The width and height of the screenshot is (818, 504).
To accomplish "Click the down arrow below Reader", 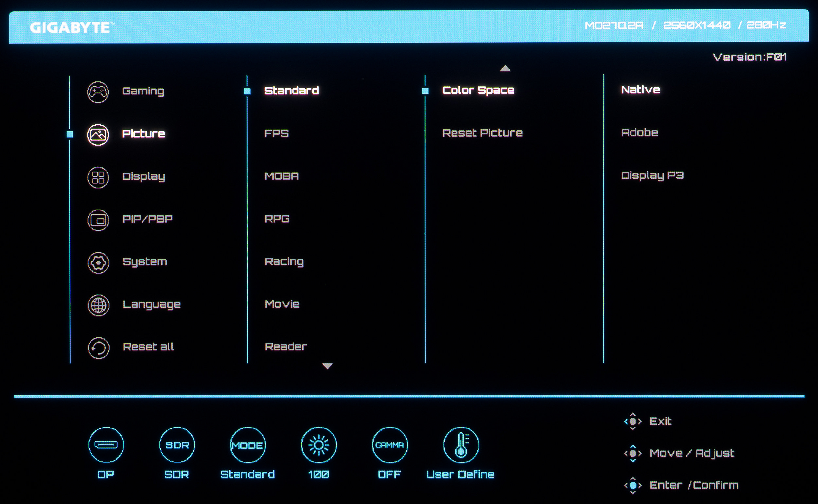I will click(327, 366).
